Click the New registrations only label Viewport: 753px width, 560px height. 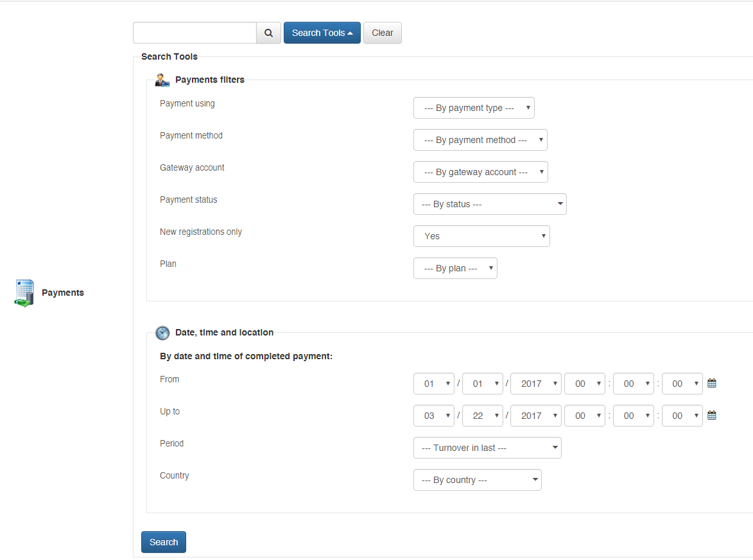click(x=201, y=232)
